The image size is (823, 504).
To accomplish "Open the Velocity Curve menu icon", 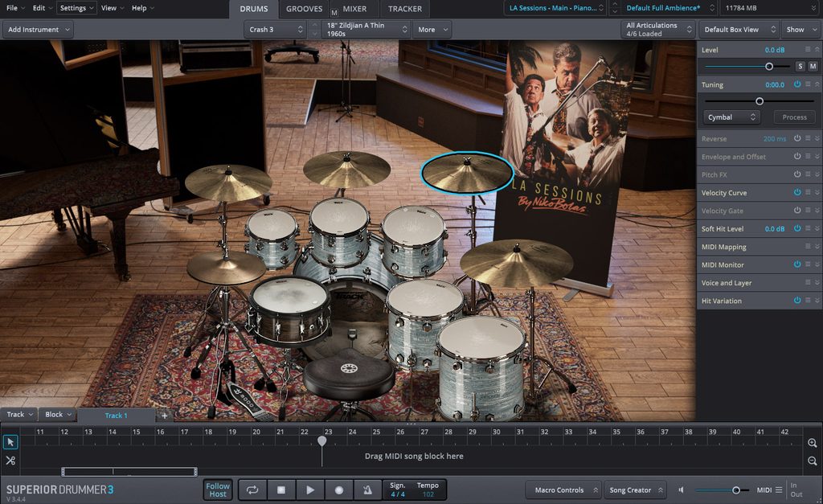I will [808, 192].
